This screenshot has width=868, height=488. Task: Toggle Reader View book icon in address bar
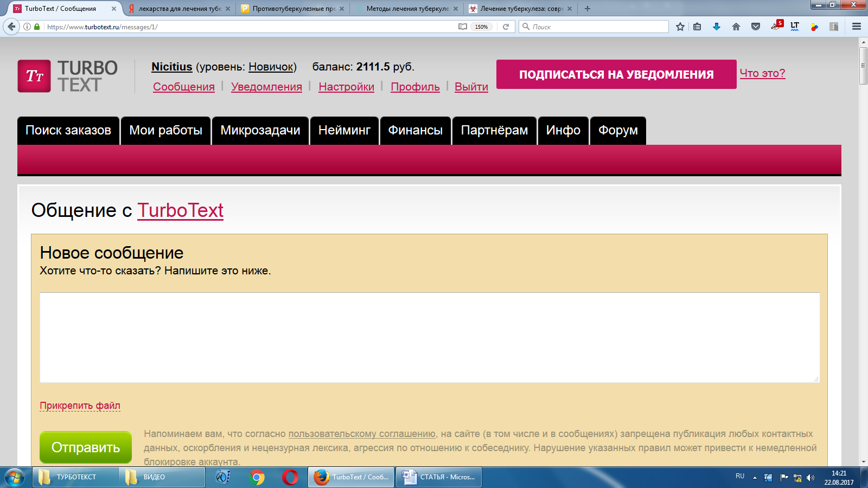(x=462, y=27)
